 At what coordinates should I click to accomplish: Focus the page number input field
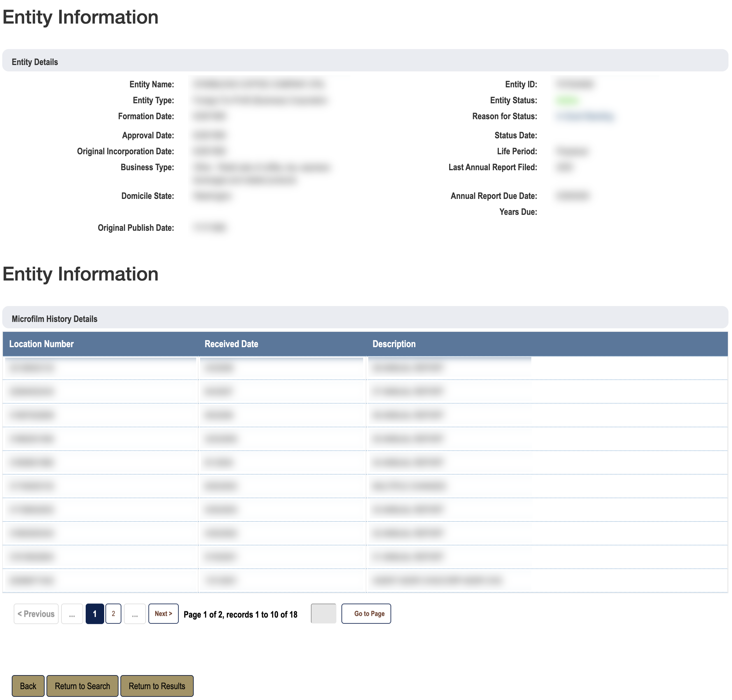tap(323, 613)
